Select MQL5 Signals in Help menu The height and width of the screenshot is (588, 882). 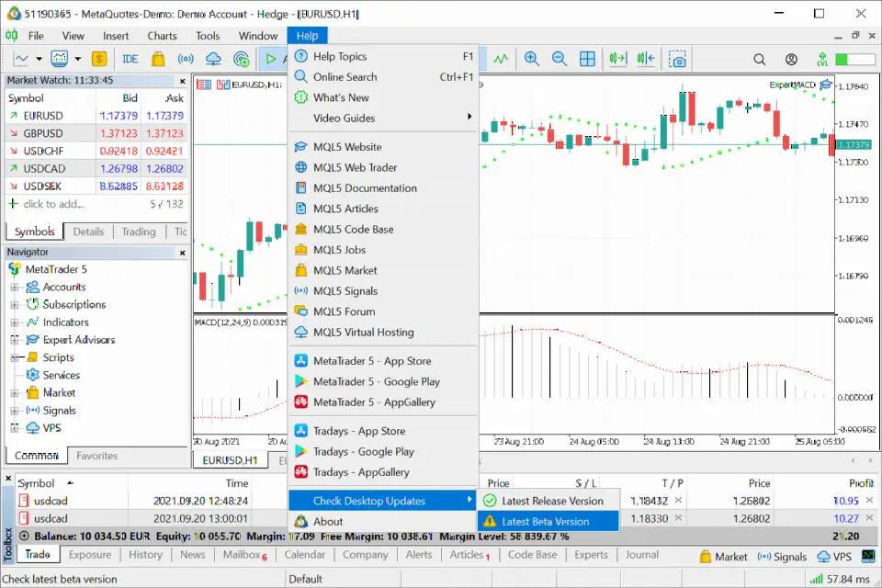(x=384, y=291)
